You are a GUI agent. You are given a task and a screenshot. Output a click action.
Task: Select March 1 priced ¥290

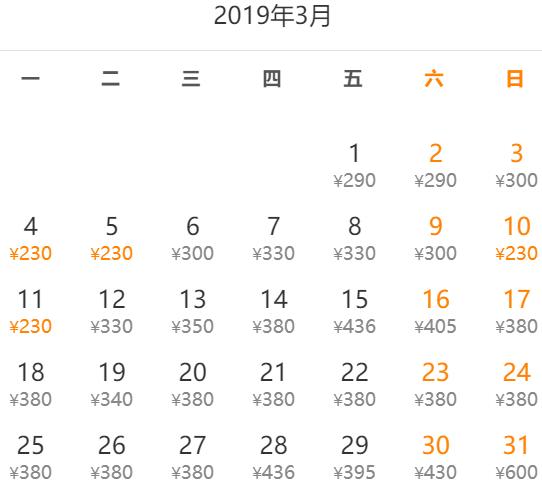(x=354, y=166)
